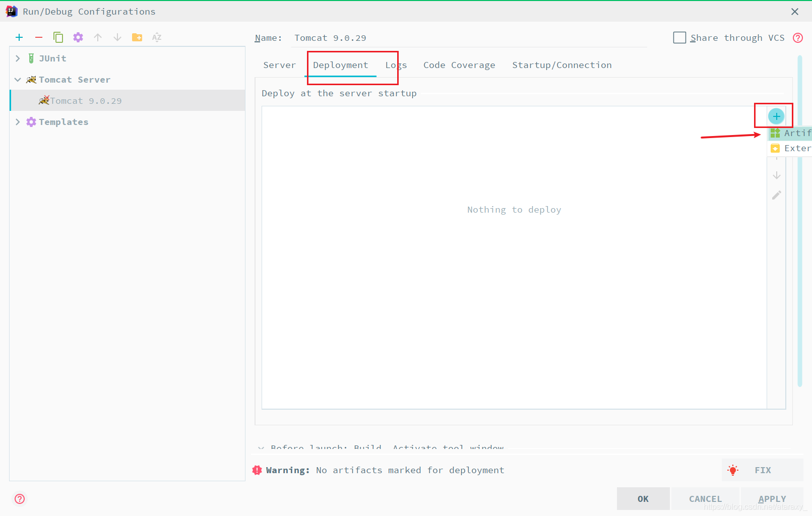Click the Templates gear icon in the tree
The height and width of the screenshot is (516, 812).
pos(31,122)
